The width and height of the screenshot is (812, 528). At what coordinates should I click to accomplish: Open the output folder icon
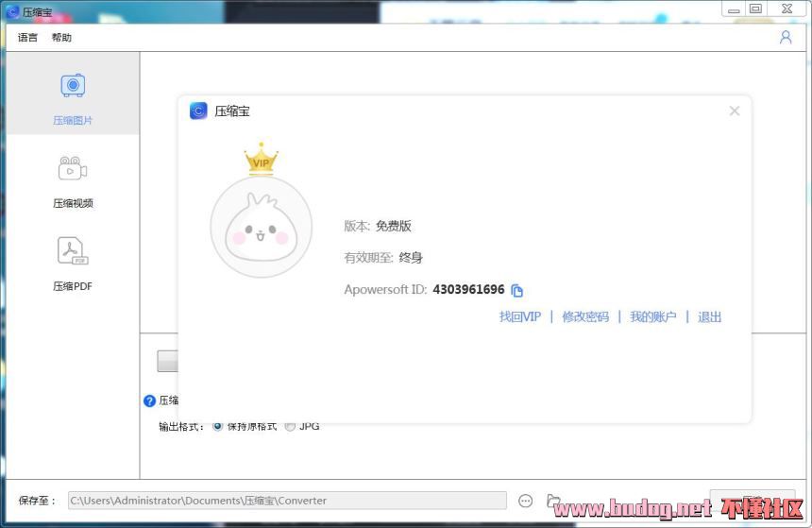(x=553, y=500)
